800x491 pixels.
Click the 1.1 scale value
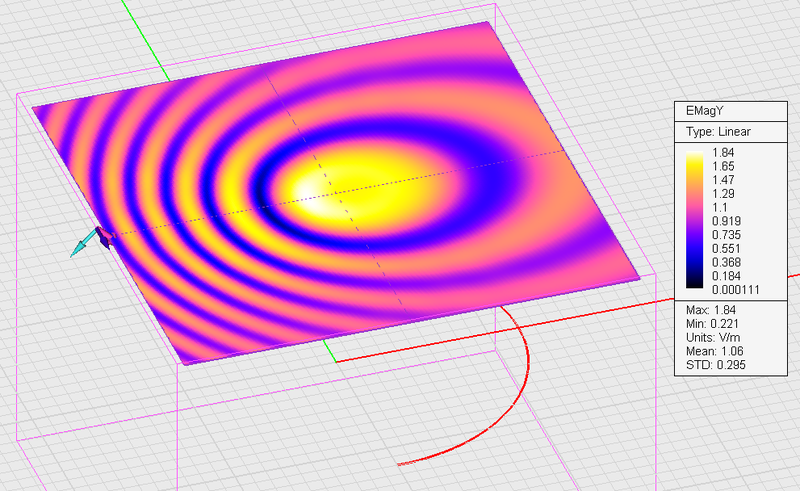pyautogui.click(x=719, y=207)
